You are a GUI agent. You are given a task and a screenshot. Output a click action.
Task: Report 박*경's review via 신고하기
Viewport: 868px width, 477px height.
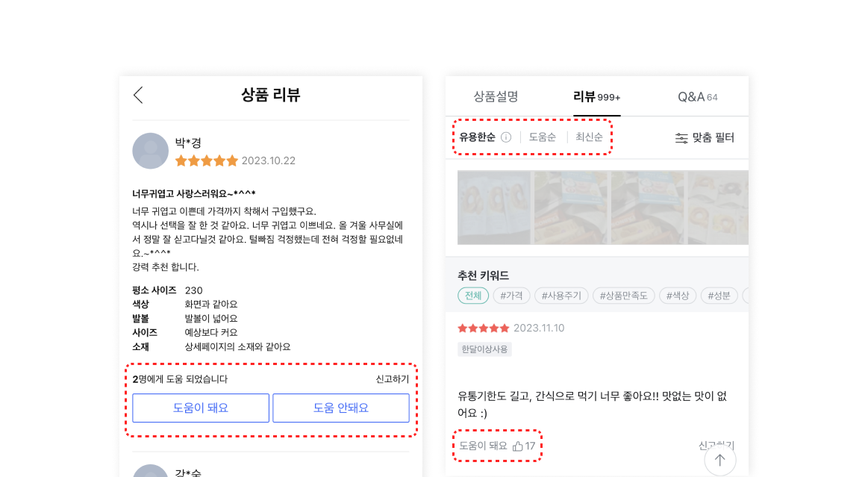[x=393, y=379]
